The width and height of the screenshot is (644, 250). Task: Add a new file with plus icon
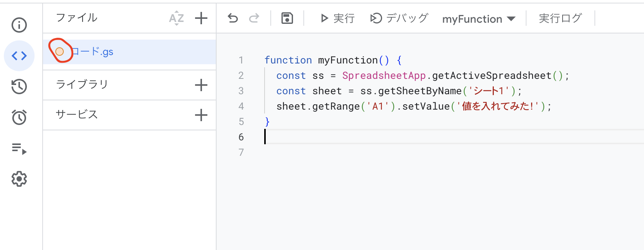[x=201, y=18]
